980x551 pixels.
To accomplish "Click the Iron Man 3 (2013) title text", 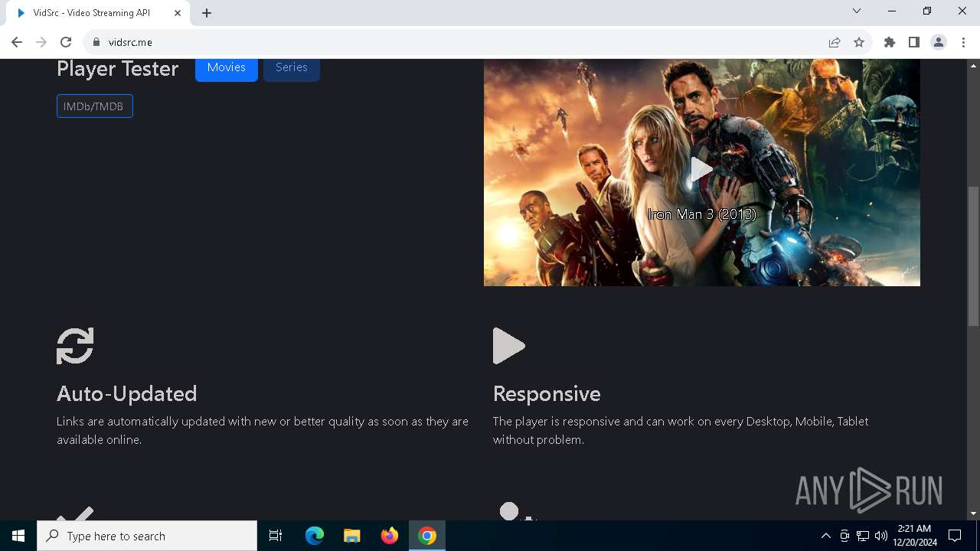I will point(702,214).
